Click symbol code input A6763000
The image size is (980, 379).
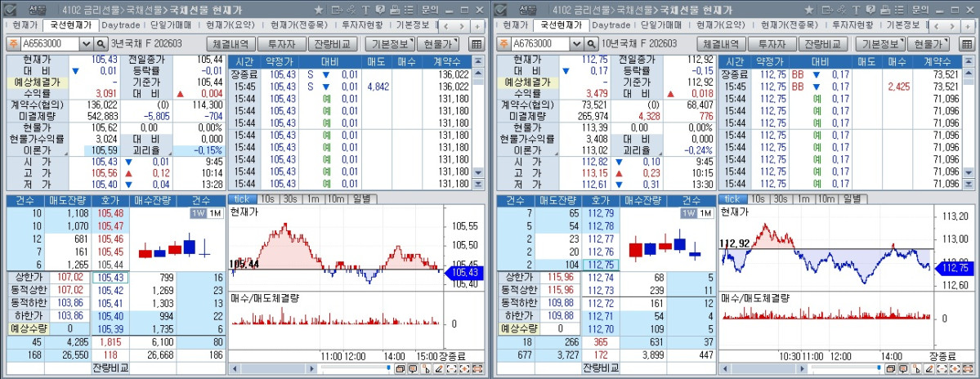(x=540, y=44)
